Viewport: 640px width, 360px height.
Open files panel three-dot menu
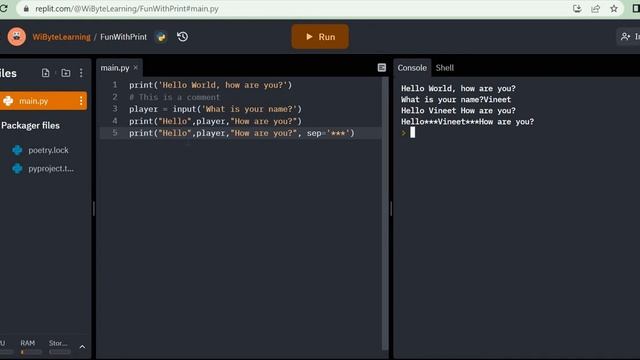[81, 73]
